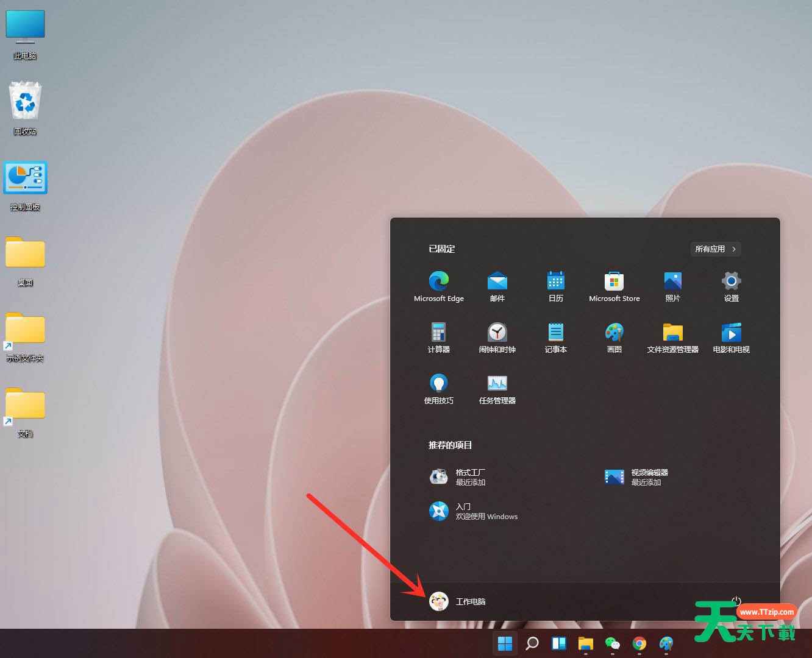Start the 计算器 calculator app

pos(439,338)
